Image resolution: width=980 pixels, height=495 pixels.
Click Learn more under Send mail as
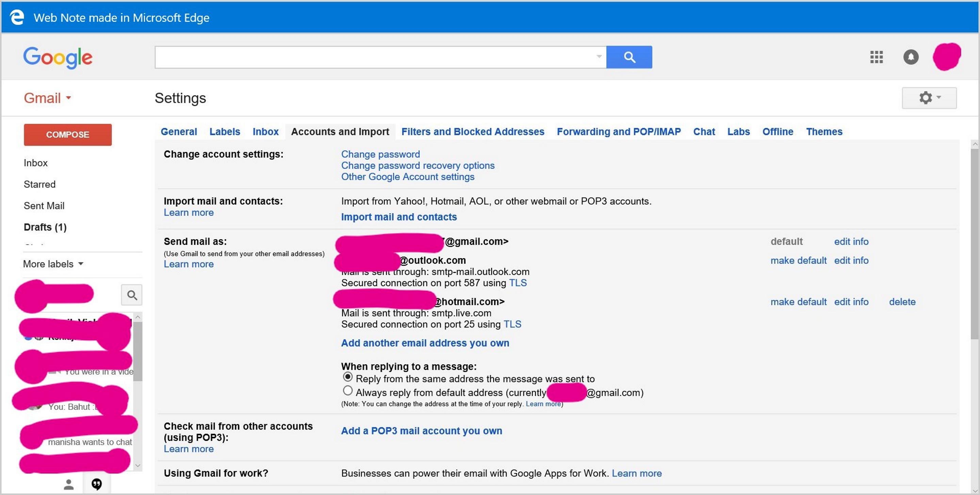click(x=189, y=264)
